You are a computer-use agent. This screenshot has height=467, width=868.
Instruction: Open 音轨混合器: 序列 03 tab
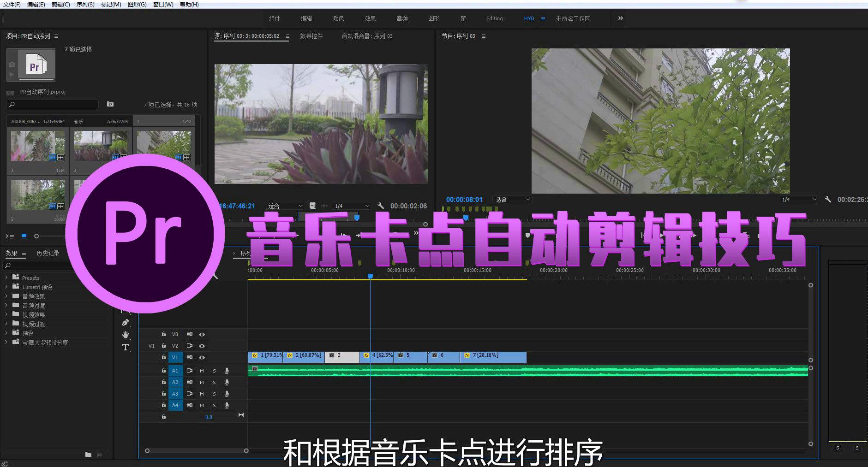pyautogui.click(x=367, y=36)
